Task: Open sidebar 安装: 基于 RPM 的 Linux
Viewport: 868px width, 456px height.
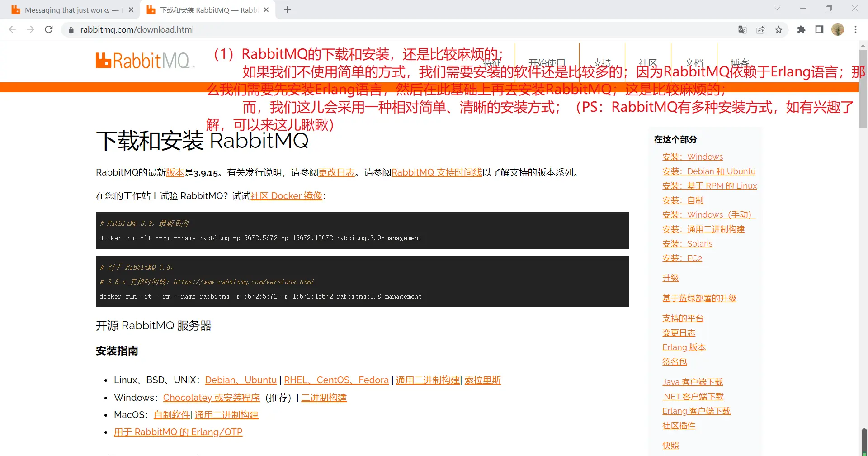Action: [x=709, y=186]
